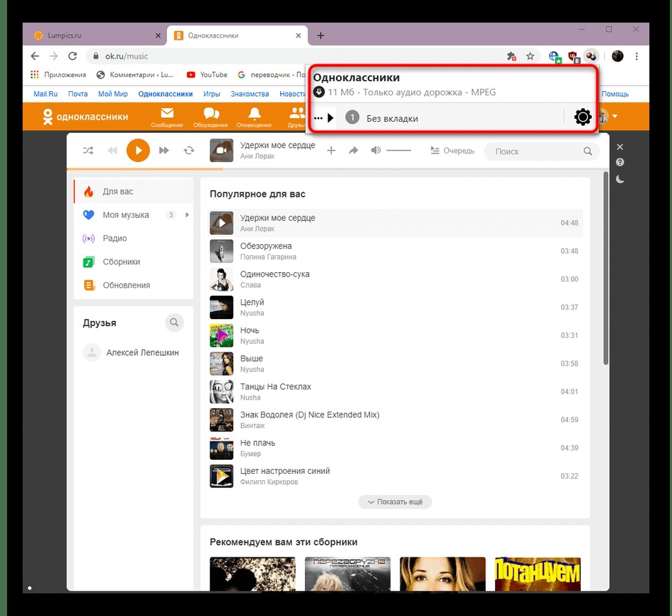Screen dimensions: 672x616
Task: Open the Помощь link
Action: tap(615, 94)
